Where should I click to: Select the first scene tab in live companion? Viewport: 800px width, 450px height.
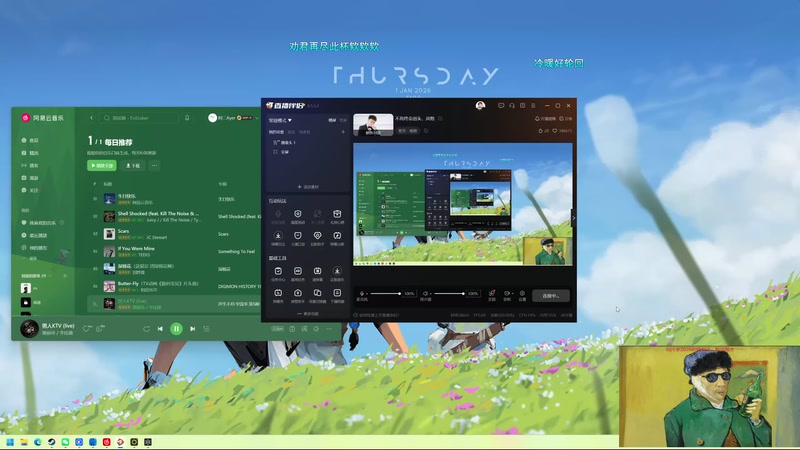(x=276, y=132)
